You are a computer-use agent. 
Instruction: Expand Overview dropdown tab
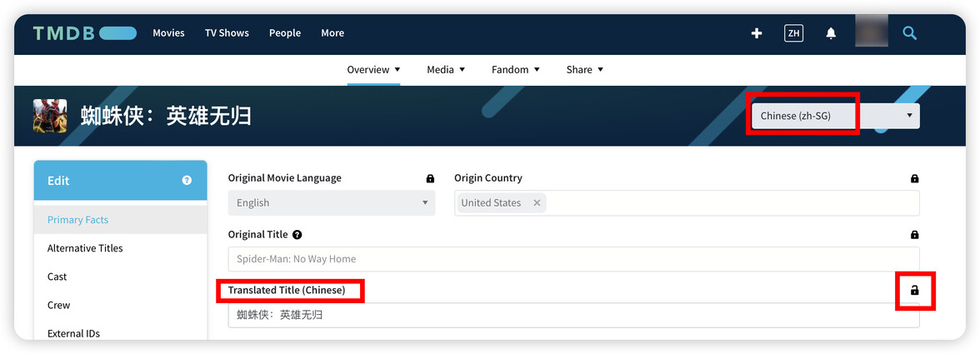tap(373, 70)
